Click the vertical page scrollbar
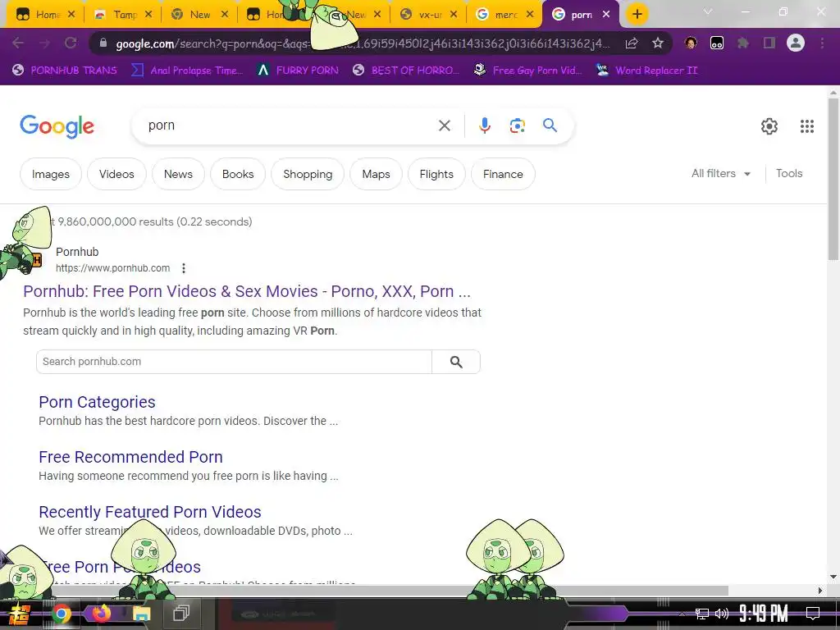Screen dimensions: 840x630 (833, 178)
